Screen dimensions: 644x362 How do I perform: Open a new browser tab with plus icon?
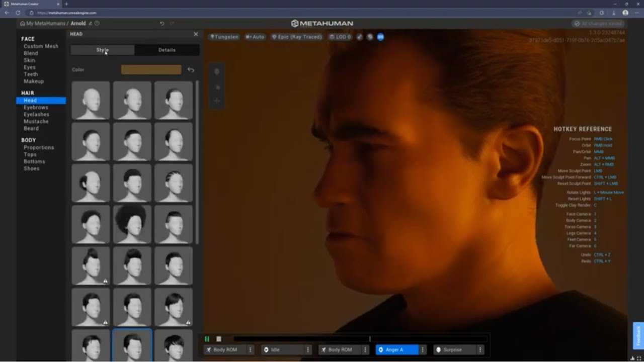click(66, 4)
